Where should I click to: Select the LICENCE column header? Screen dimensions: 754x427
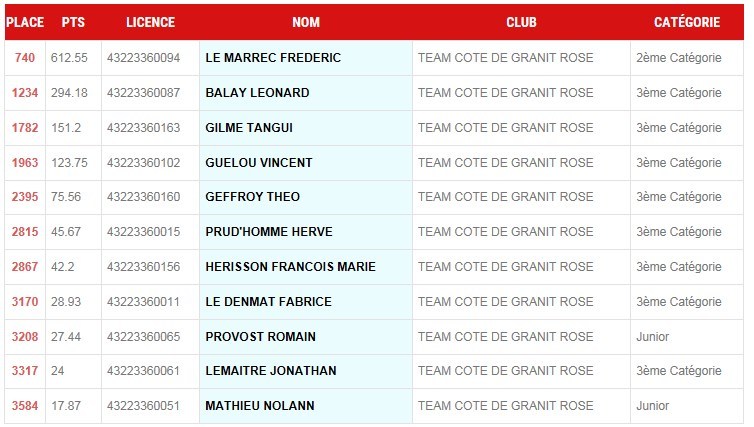150,22
